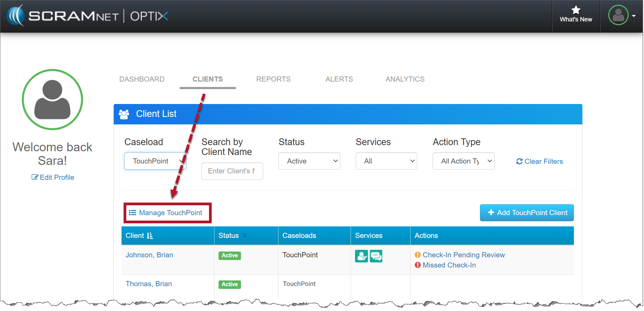Click Johnson's messaging service icon
Screen dimensions: 644x311
376,256
